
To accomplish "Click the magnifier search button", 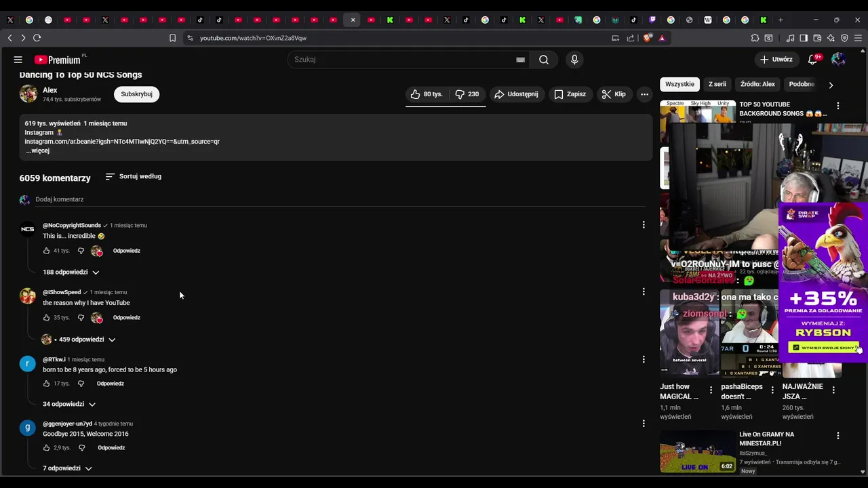I will click(544, 60).
